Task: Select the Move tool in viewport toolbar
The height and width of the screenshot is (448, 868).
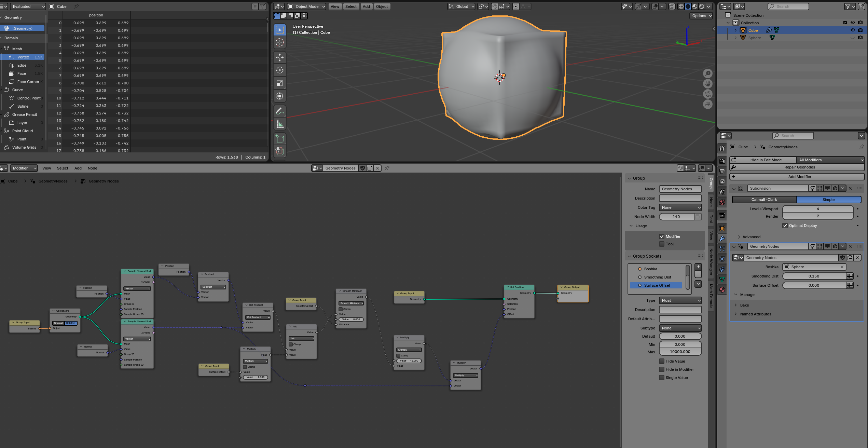Action: pyautogui.click(x=280, y=57)
